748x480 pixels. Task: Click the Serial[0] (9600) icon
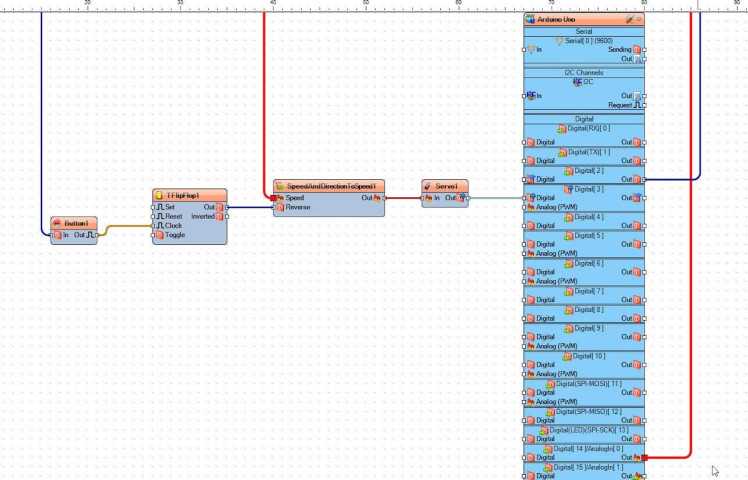[560, 41]
